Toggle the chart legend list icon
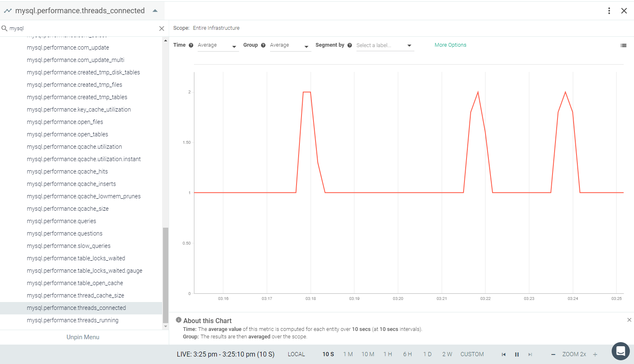 coord(624,45)
